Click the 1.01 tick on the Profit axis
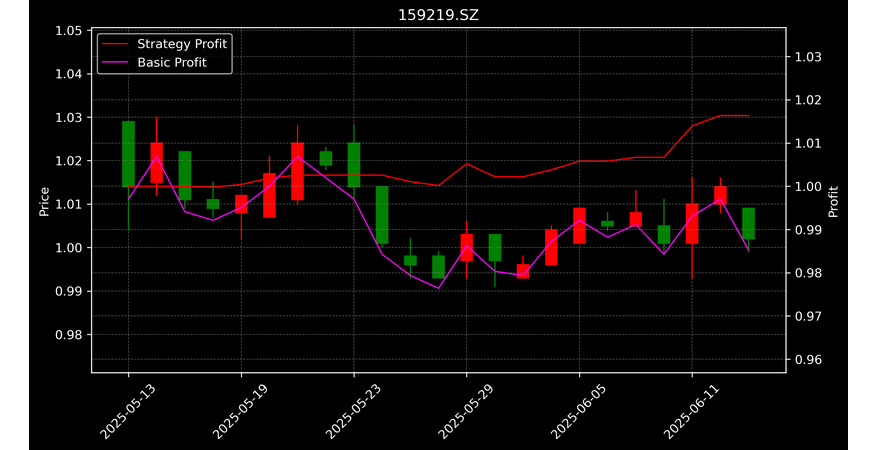Viewport: 878px width, 450px height. pyautogui.click(x=808, y=143)
